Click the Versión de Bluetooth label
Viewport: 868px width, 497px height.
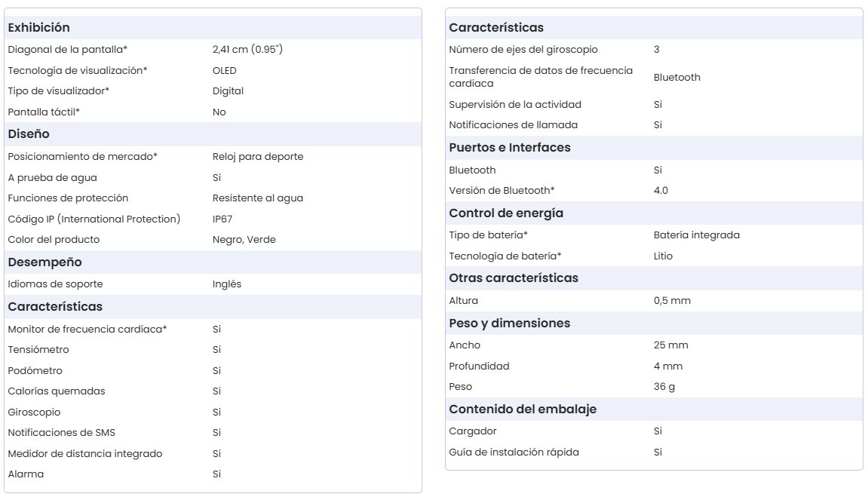[501, 191]
